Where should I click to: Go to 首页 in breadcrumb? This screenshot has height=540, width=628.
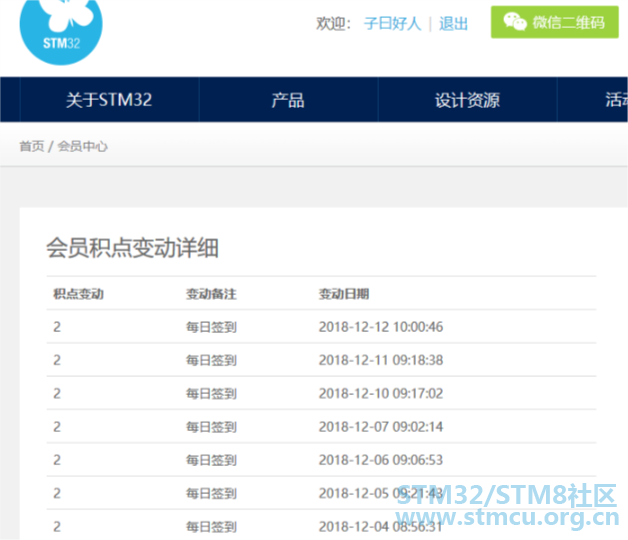(x=32, y=146)
